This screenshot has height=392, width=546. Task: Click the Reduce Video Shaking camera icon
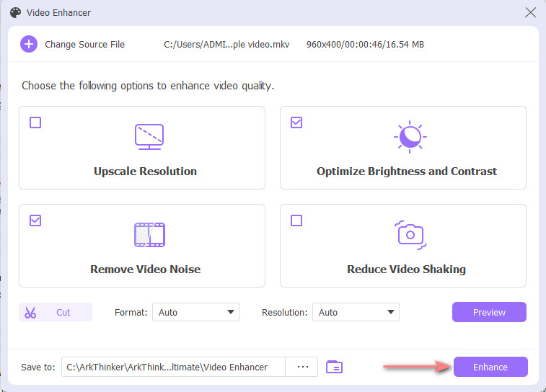pyautogui.click(x=410, y=235)
